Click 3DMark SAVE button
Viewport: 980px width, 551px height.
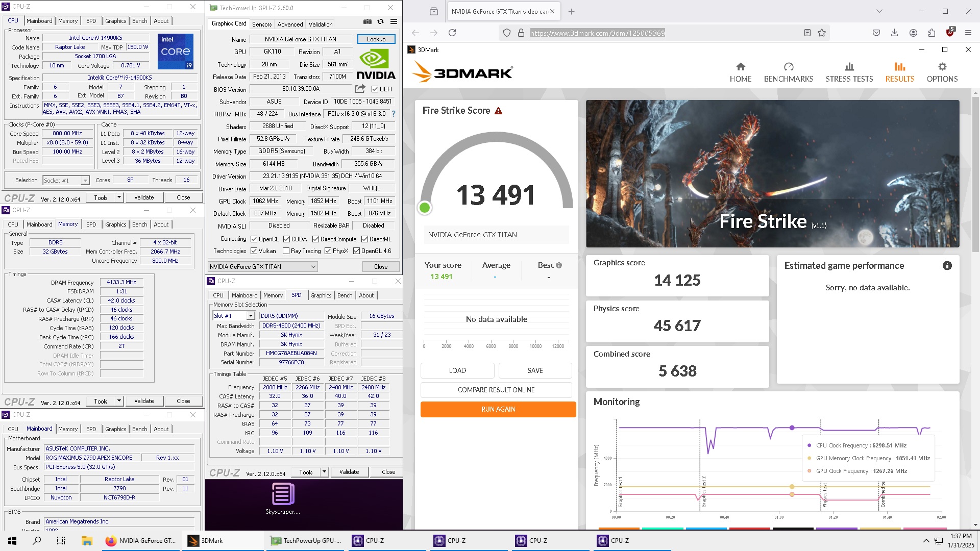pos(535,370)
